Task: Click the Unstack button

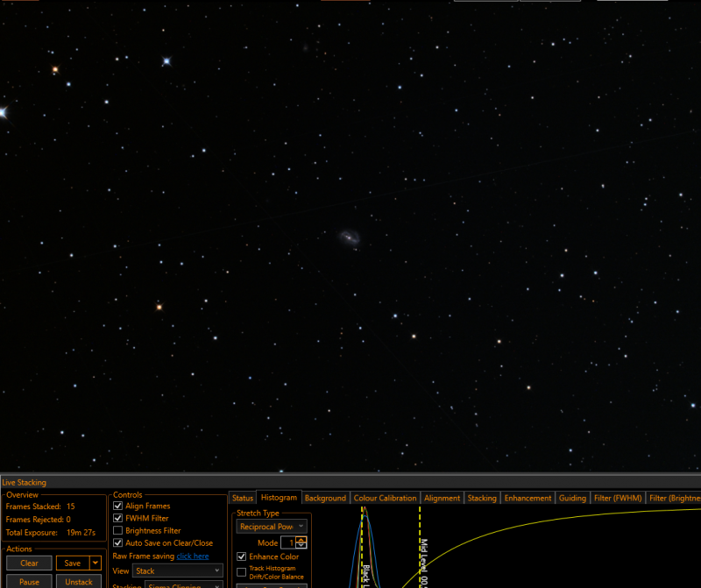Action: point(79,582)
